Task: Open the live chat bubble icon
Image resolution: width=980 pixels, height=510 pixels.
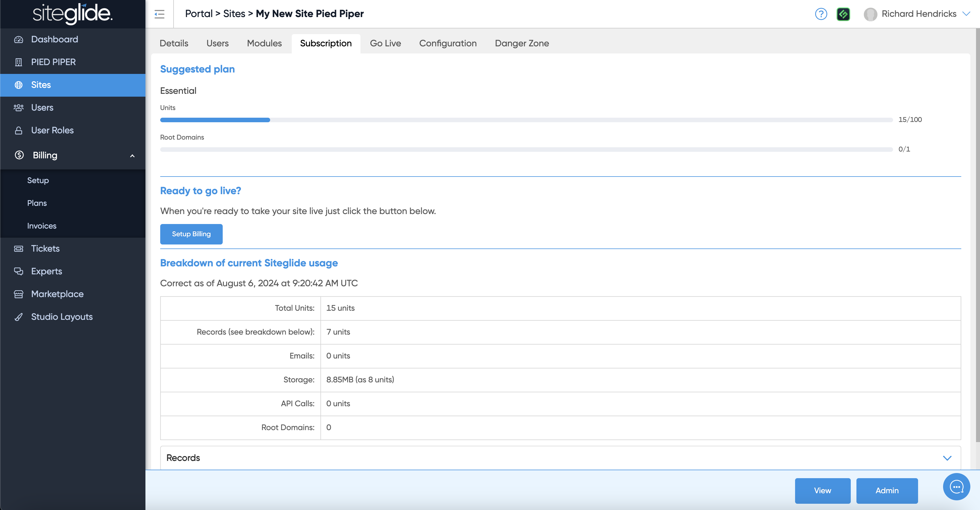Action: tap(956, 487)
